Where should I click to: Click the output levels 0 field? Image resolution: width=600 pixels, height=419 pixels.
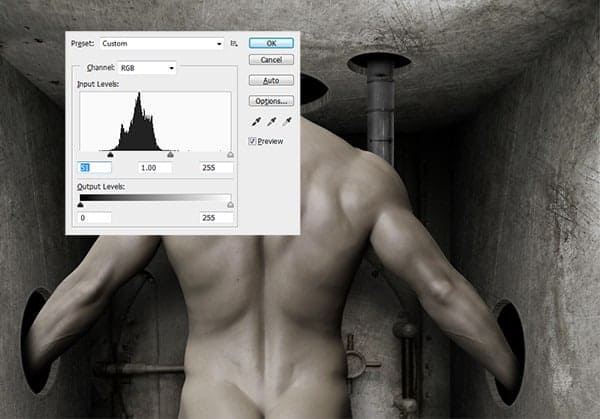[94, 217]
